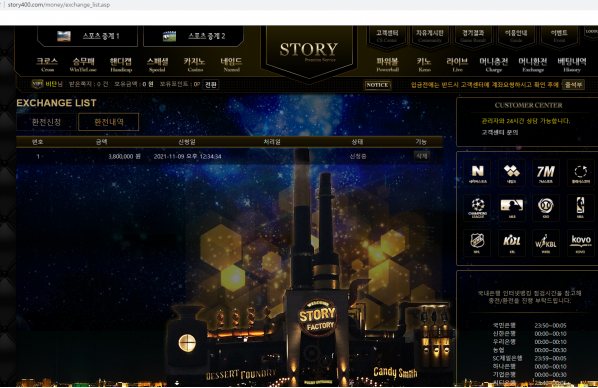598x388 pixels.
Task: Click the 출석부 attendance button
Action: tap(573, 85)
